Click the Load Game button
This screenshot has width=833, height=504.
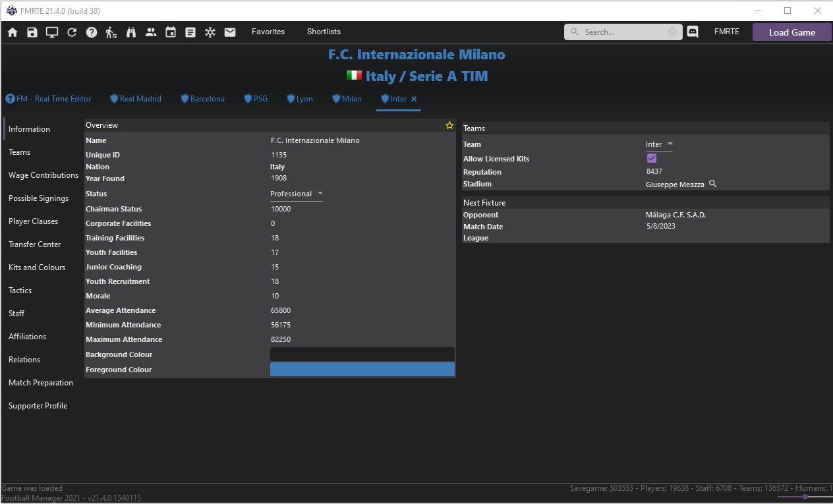point(792,32)
